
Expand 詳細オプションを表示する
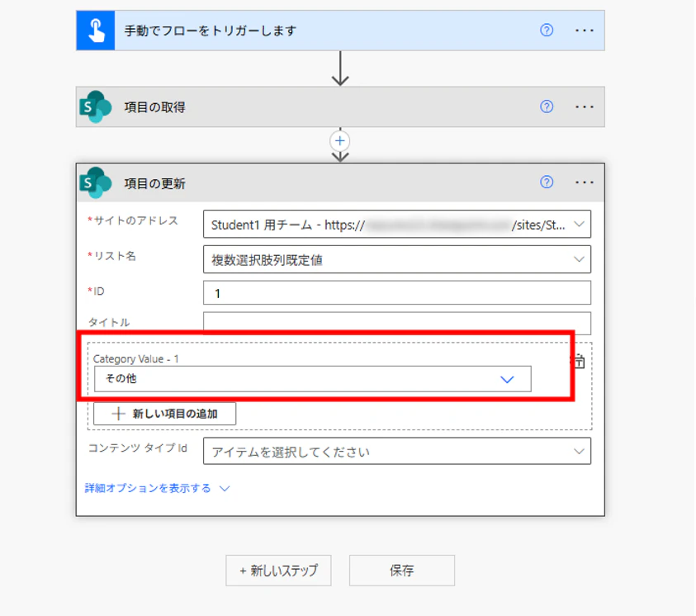(x=157, y=488)
